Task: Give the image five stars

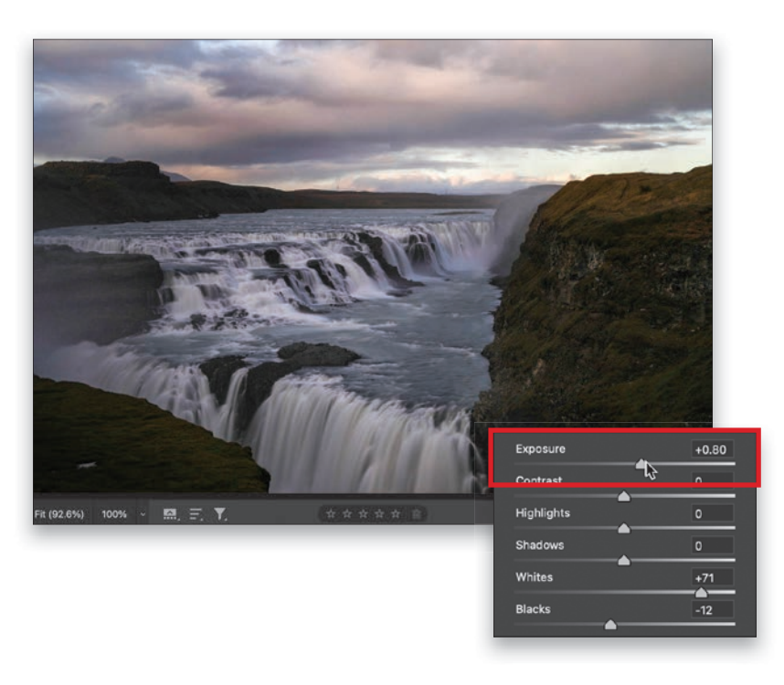Action: point(396,514)
